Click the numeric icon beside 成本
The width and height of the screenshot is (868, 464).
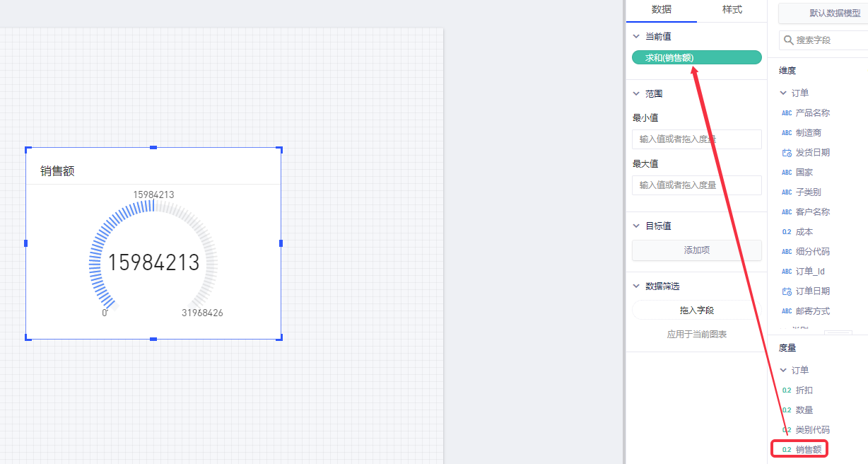click(x=787, y=232)
